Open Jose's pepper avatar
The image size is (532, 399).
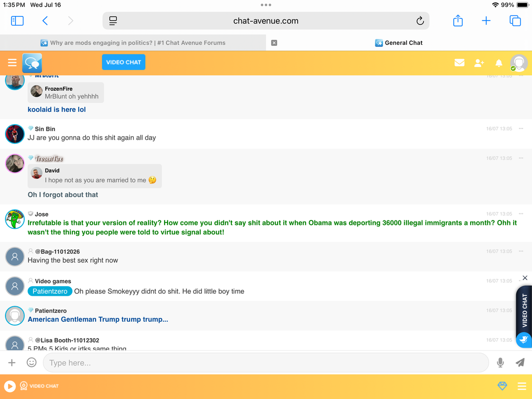coord(14,219)
